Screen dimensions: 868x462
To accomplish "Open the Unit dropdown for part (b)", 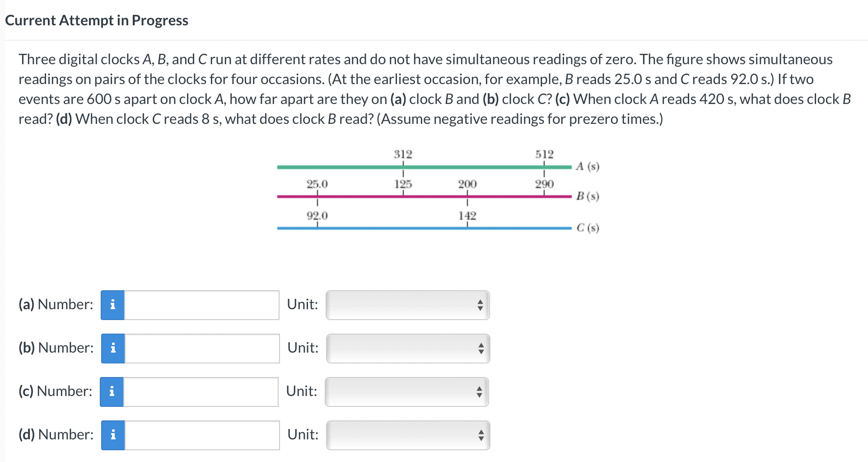I will [x=406, y=348].
